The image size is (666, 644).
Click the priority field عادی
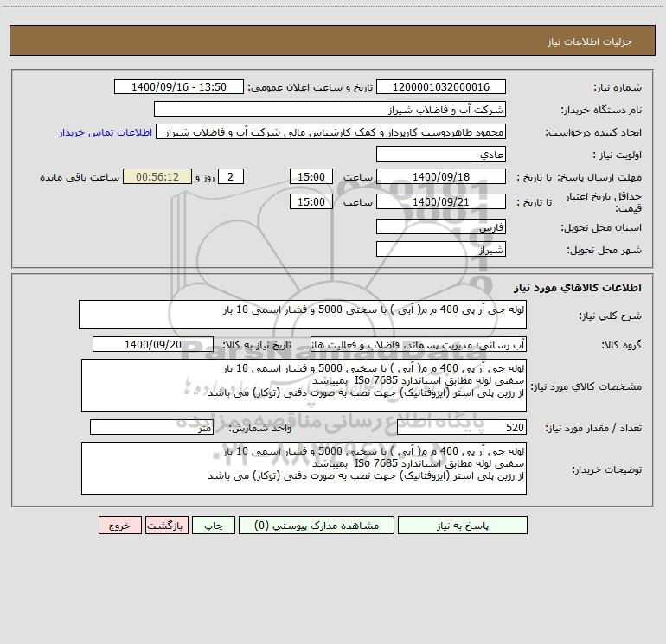click(x=441, y=154)
